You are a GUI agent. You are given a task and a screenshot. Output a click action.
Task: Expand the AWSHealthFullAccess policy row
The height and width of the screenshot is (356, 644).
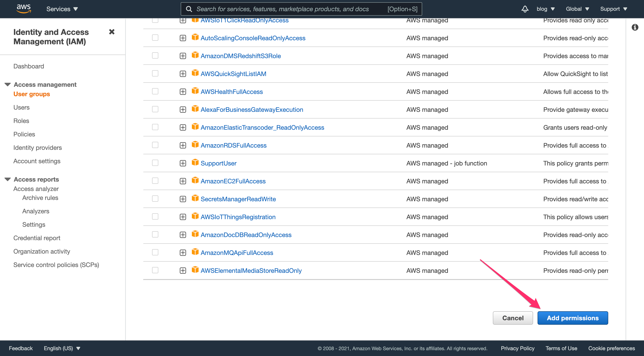[x=183, y=92]
